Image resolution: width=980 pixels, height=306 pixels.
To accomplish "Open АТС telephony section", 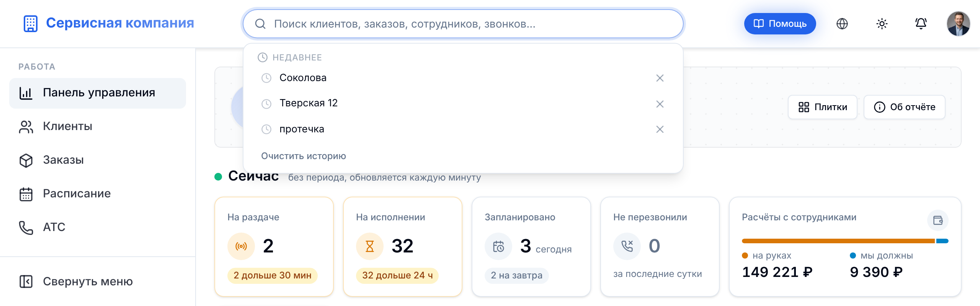I will click(98, 228).
